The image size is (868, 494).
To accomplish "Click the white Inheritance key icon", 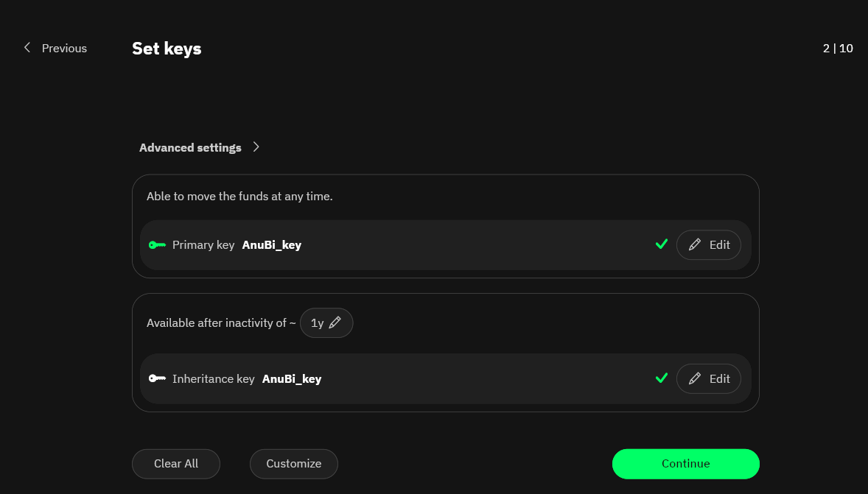I will pyautogui.click(x=157, y=379).
